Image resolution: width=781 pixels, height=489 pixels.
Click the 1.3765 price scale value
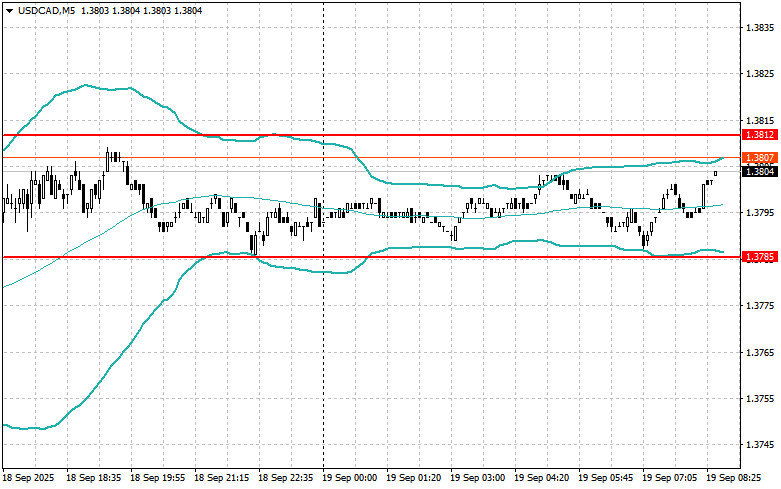click(x=760, y=353)
